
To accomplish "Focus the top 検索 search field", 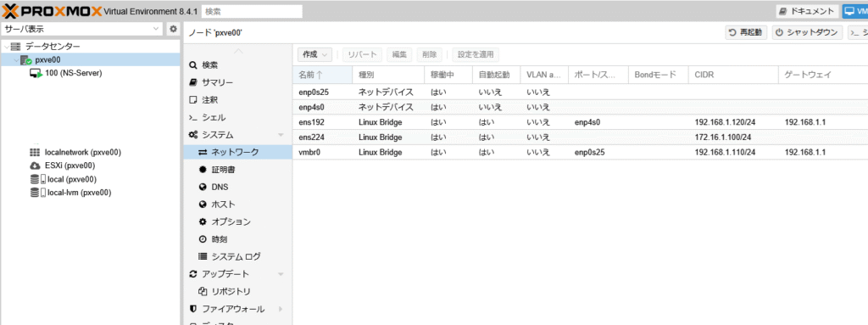I will pos(252,11).
